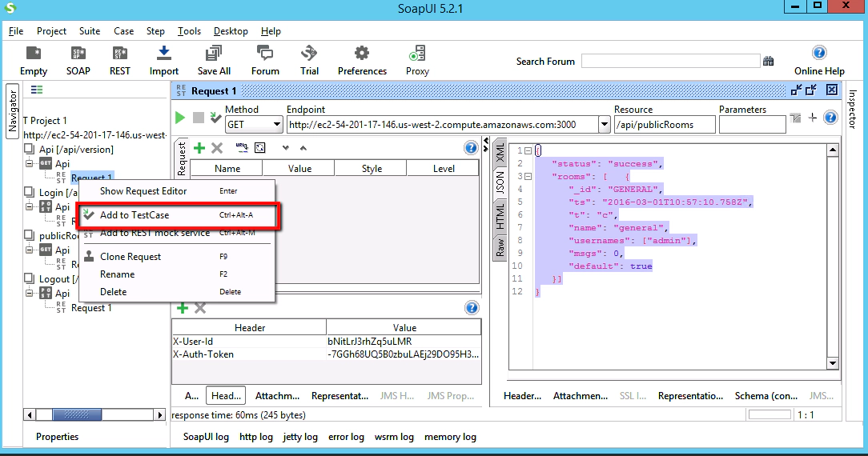Collapse the last Api node under Logout
Screen dimensions: 868x456
coord(29,293)
